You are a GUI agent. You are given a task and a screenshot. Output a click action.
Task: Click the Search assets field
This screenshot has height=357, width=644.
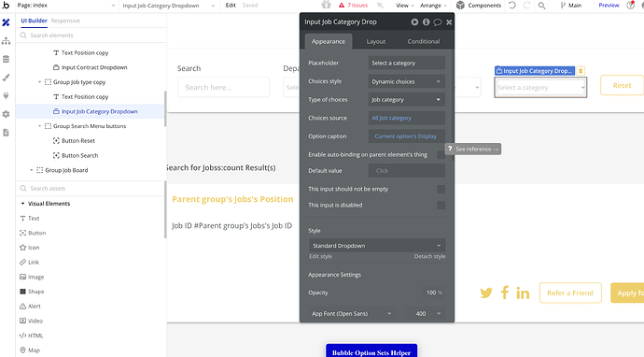click(91, 189)
